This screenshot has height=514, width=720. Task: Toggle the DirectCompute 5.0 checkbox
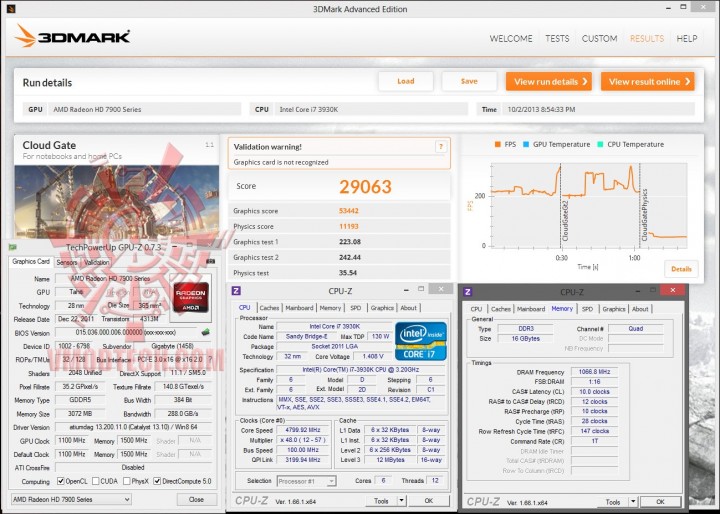[x=157, y=481]
